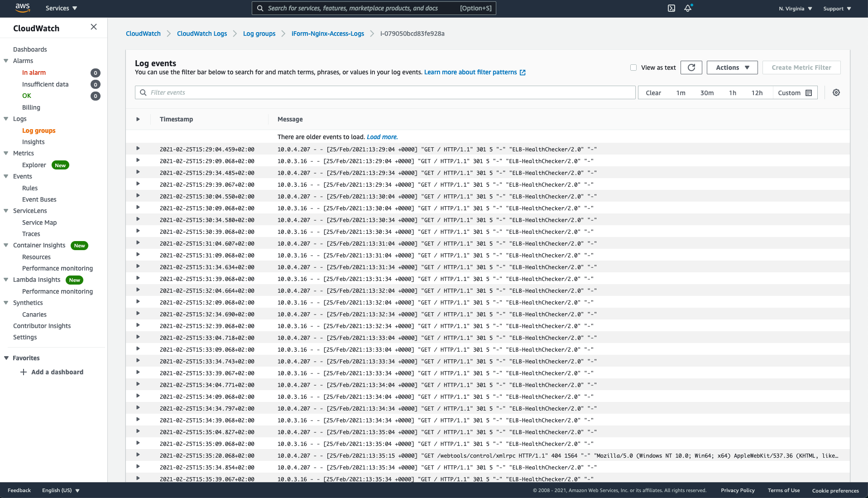Open the CloudShell terminal icon

click(671, 8)
